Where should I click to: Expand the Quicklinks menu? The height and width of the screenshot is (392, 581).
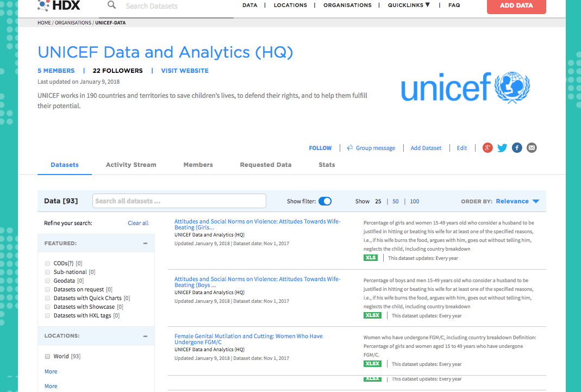click(409, 5)
